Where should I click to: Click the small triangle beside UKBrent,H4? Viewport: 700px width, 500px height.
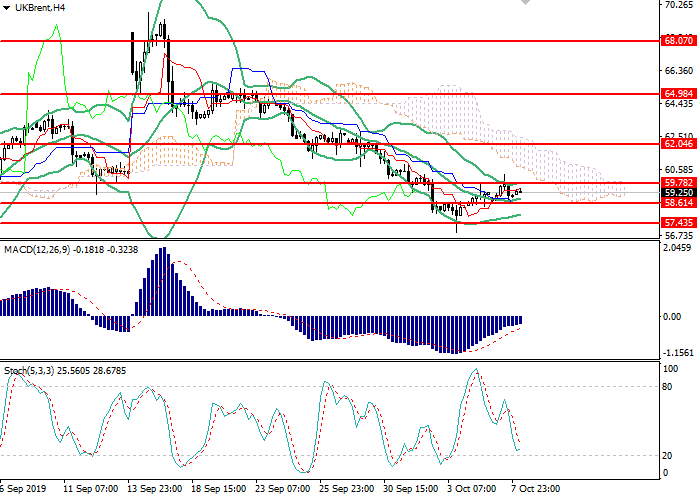[x=6, y=7]
